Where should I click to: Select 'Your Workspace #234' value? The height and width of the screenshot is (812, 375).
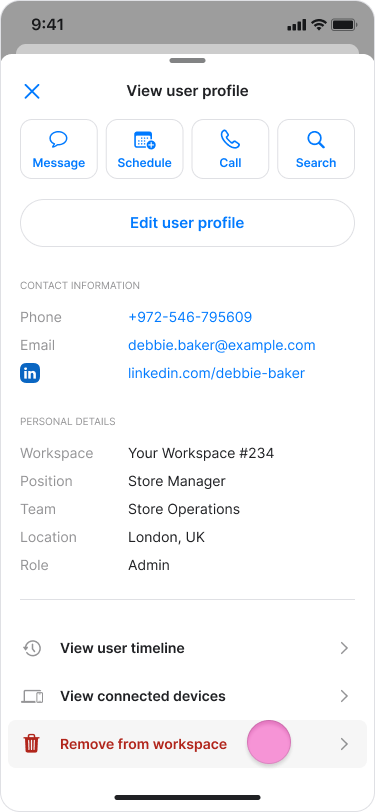201,454
